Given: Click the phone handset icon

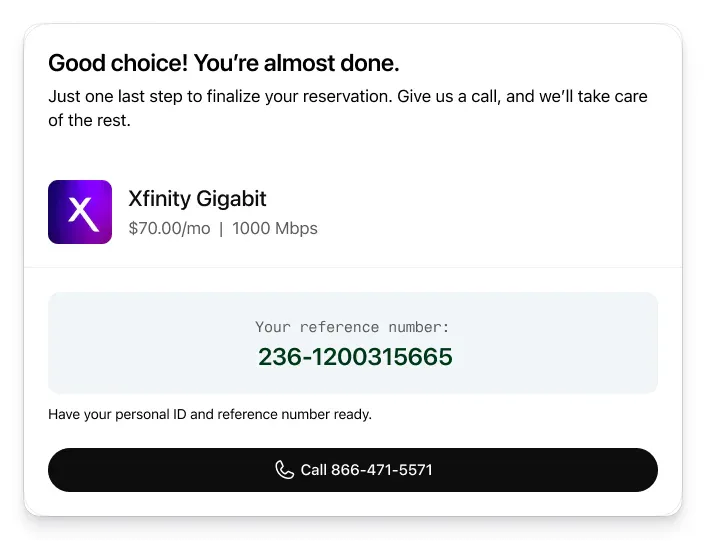Looking at the screenshot, I should (x=285, y=470).
